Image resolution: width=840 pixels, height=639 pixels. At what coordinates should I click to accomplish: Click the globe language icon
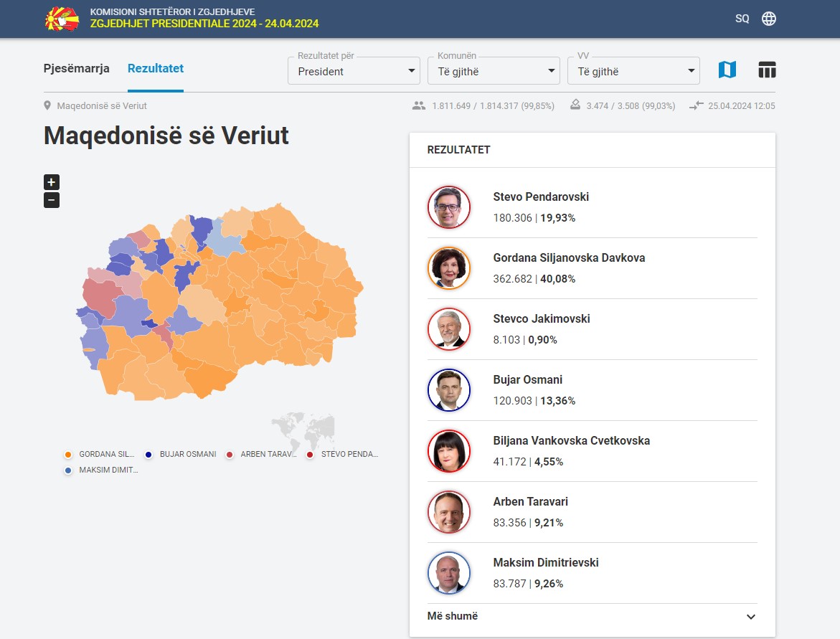768,19
